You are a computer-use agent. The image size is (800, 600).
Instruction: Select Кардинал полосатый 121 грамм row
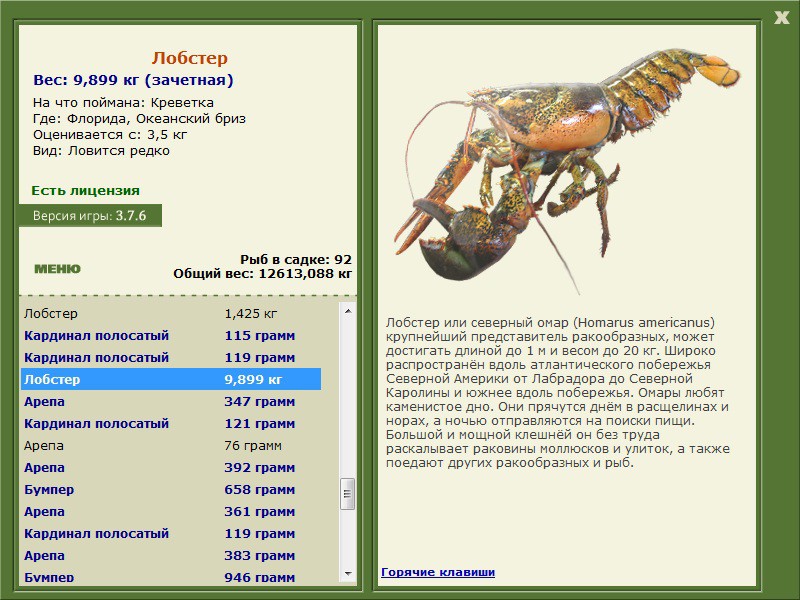171,423
